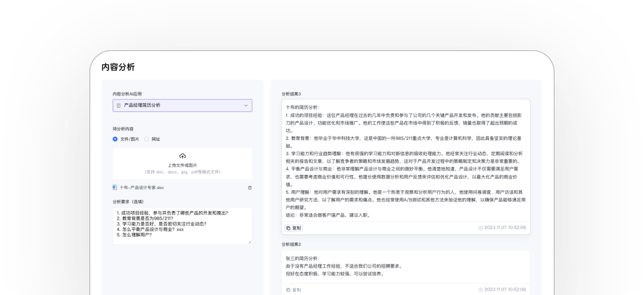
Task: Click the app icon inside the 产品经理简历分析 selector
Action: (118, 105)
